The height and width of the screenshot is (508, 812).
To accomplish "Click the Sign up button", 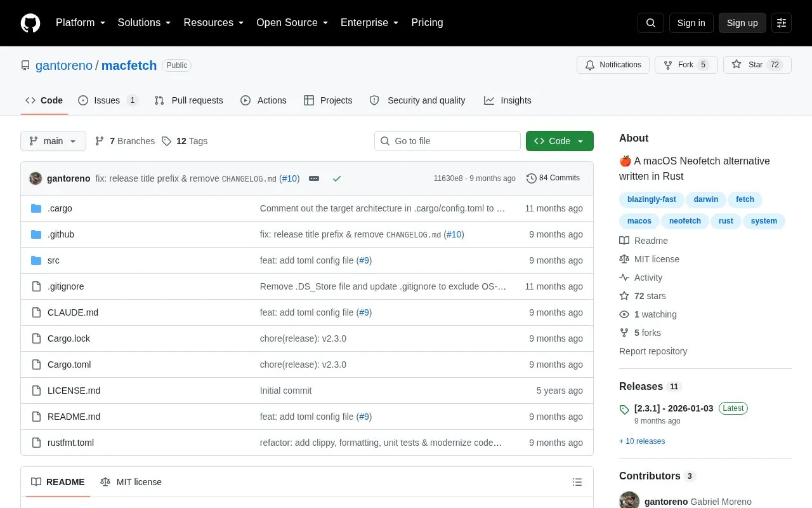I will point(742,23).
